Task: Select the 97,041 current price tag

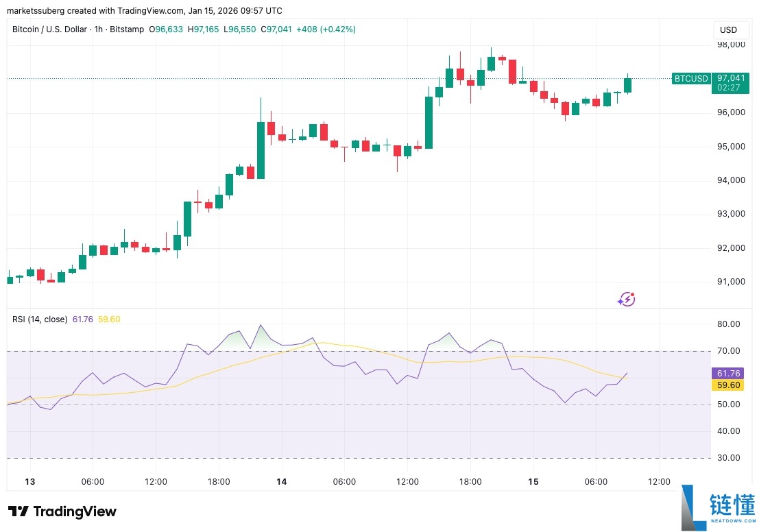Action: point(730,78)
